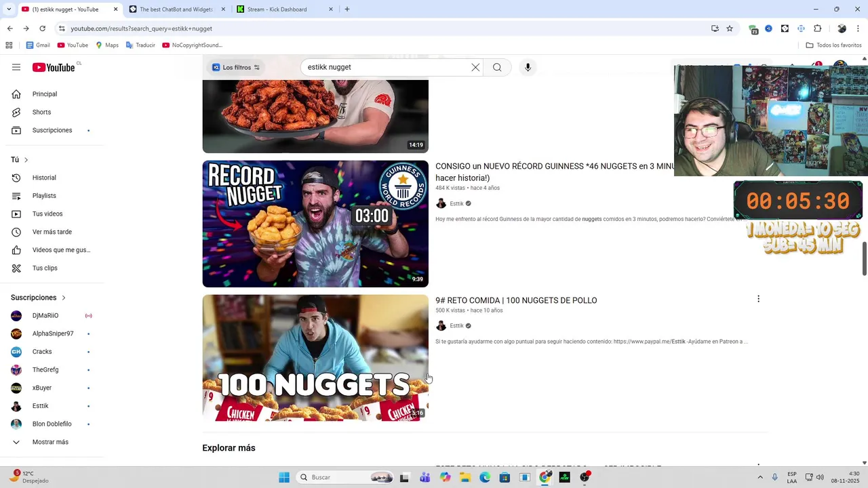Image resolution: width=868 pixels, height=488 pixels.
Task: Go to the YouTube home logo
Action: pyautogui.click(x=54, y=67)
